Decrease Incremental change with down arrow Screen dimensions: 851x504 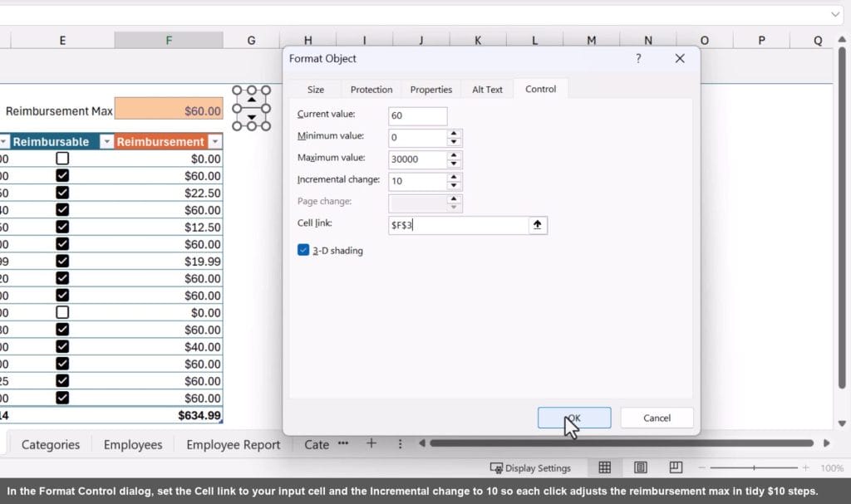pos(454,185)
